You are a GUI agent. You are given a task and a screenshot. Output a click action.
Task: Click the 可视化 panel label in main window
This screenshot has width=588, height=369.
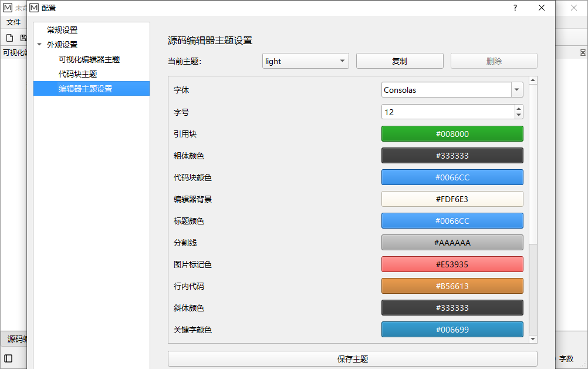click(15, 52)
